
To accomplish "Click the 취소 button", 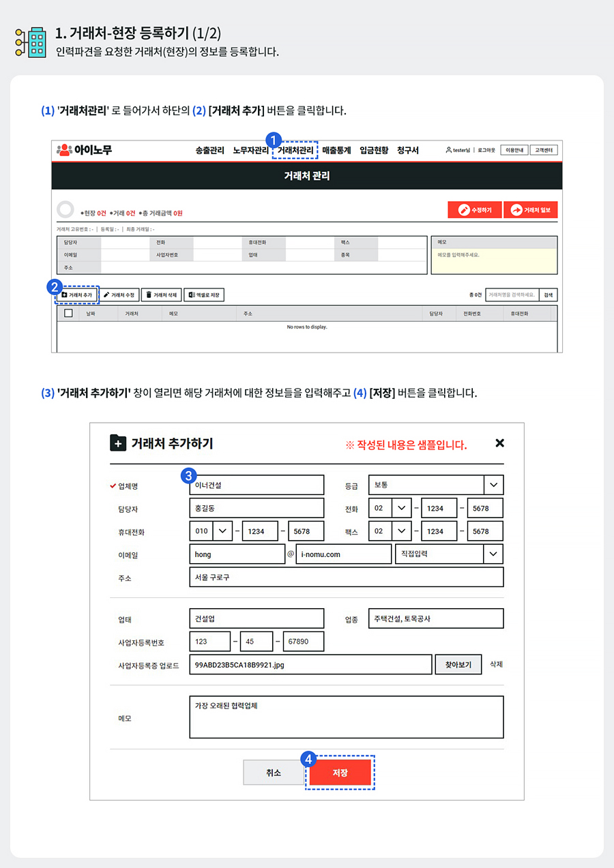I will 274,773.
